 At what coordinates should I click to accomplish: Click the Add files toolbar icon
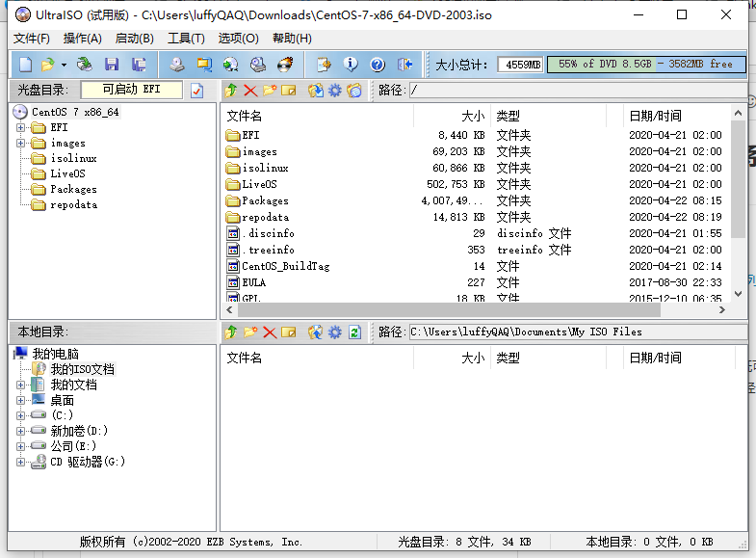pyautogui.click(x=324, y=65)
